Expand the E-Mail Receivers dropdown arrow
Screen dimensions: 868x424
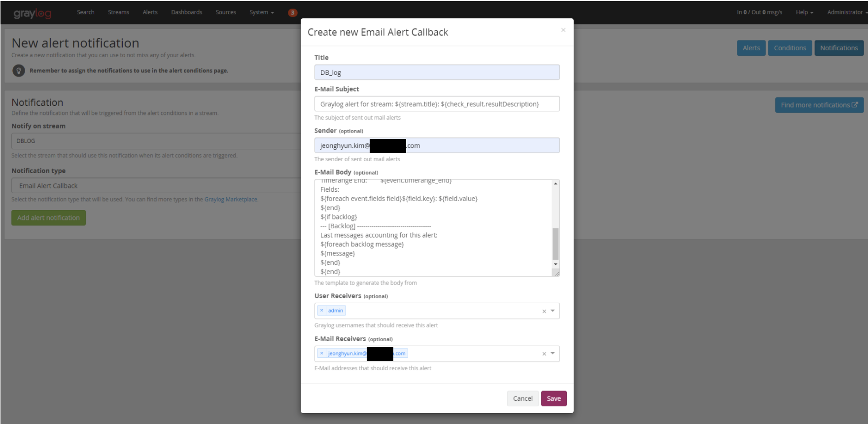[x=553, y=353]
